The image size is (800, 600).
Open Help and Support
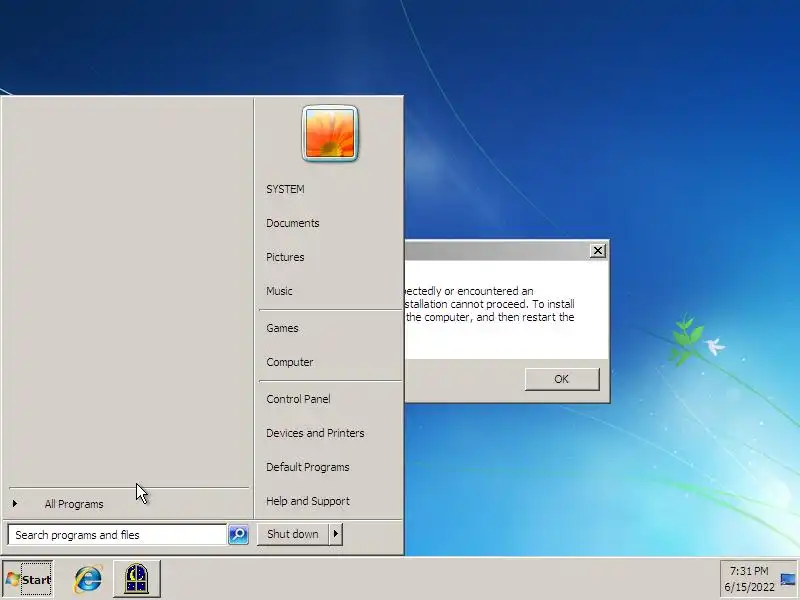click(308, 501)
